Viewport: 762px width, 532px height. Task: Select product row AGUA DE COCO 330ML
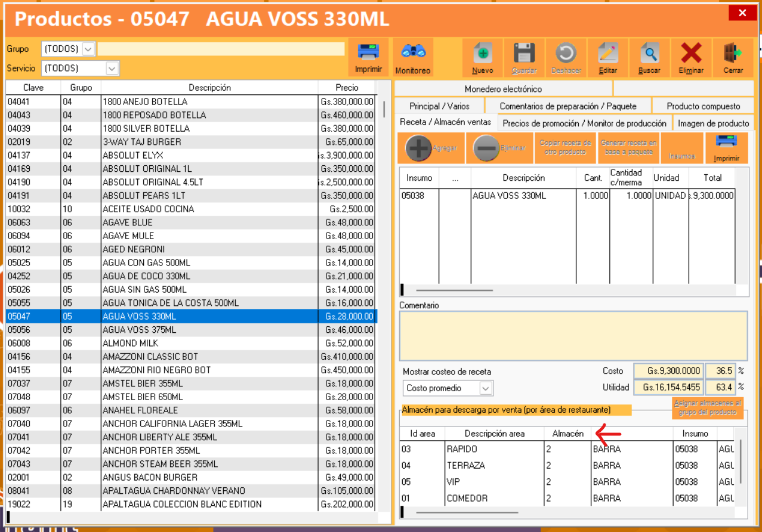[x=191, y=276]
